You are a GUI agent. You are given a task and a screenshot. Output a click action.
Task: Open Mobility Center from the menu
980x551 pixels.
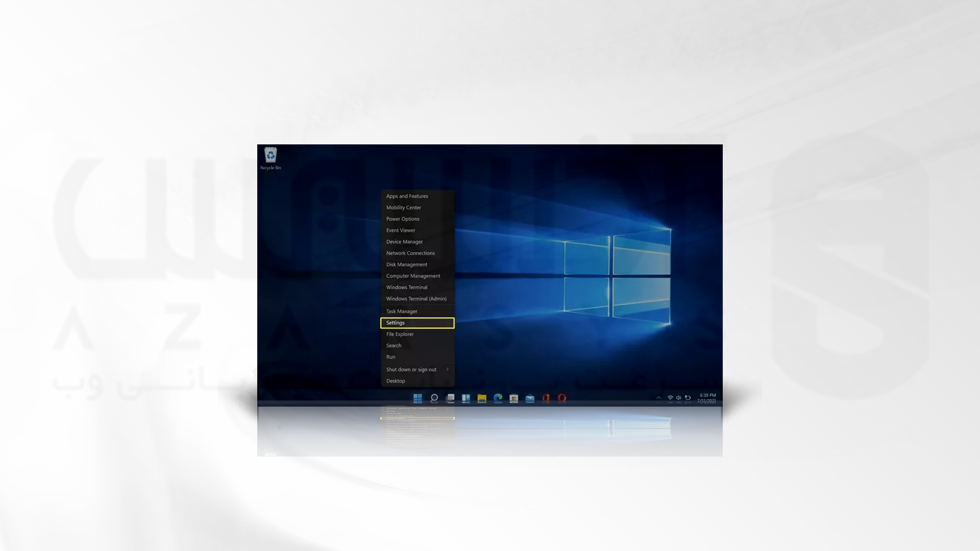[x=418, y=208]
